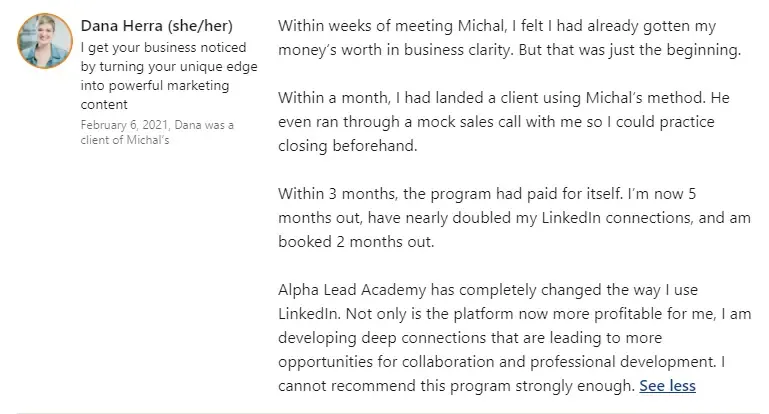Click the 'client of Michal's' text
The width and height of the screenshot is (769, 414).
click(125, 140)
